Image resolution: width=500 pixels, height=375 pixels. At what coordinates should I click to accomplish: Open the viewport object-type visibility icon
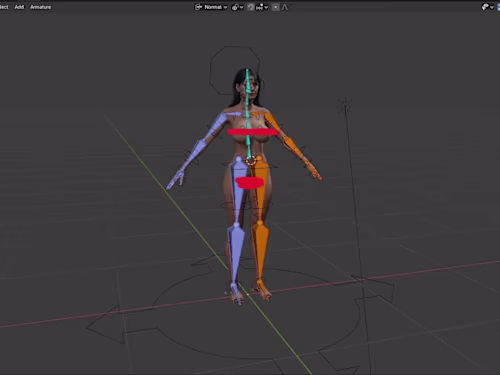[487, 7]
